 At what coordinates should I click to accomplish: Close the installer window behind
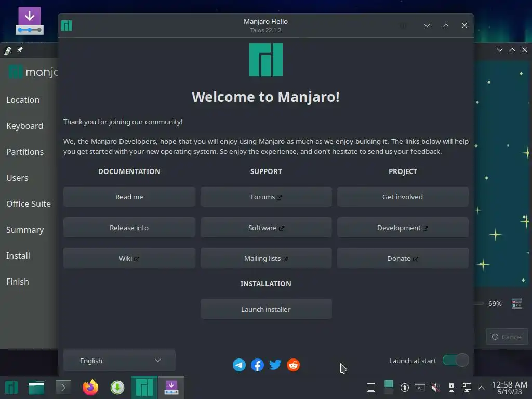[525, 50]
